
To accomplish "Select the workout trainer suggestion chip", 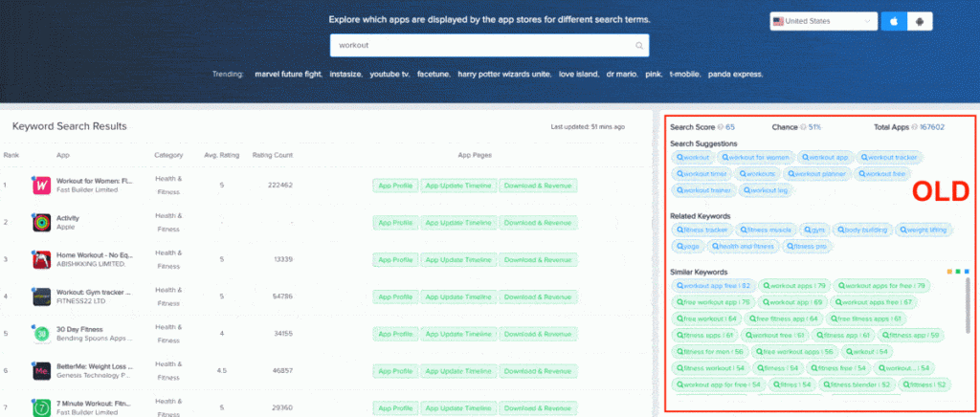I will point(703,189).
